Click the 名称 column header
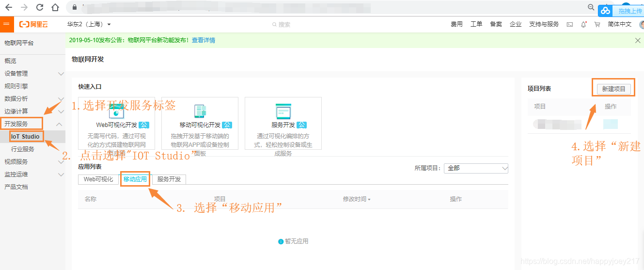This screenshot has height=270, width=644. click(x=91, y=199)
